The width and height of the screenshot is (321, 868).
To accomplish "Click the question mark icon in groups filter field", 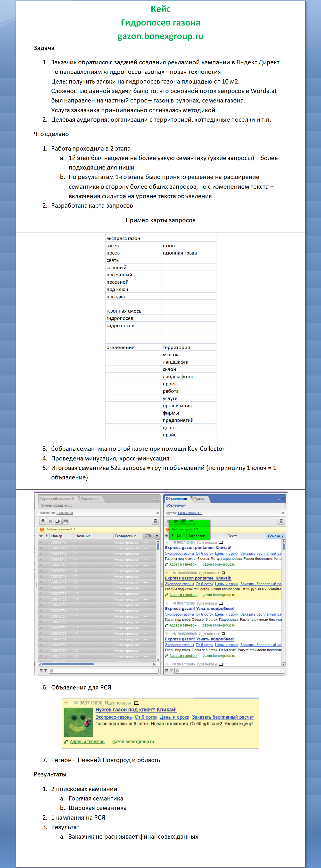I will pos(51,671).
